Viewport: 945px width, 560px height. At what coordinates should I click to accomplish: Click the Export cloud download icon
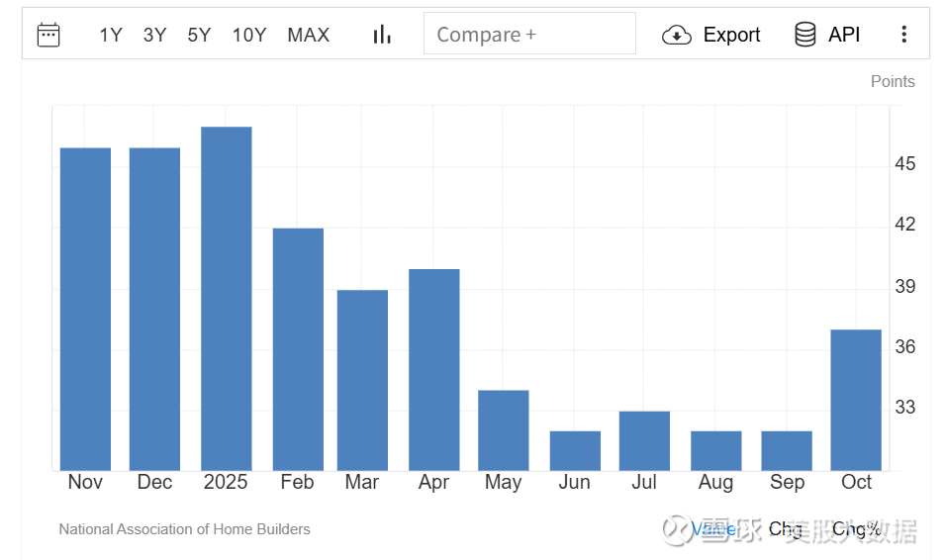coord(676,35)
